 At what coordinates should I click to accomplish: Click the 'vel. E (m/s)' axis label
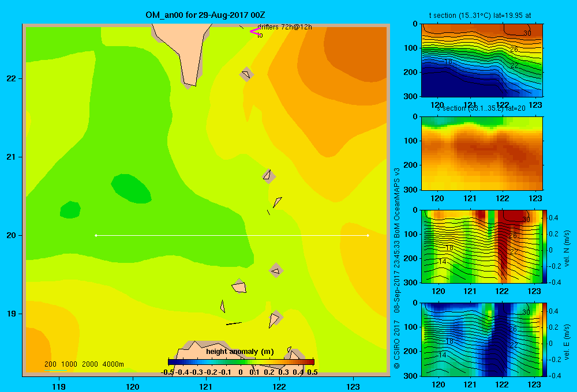[x=567, y=341]
